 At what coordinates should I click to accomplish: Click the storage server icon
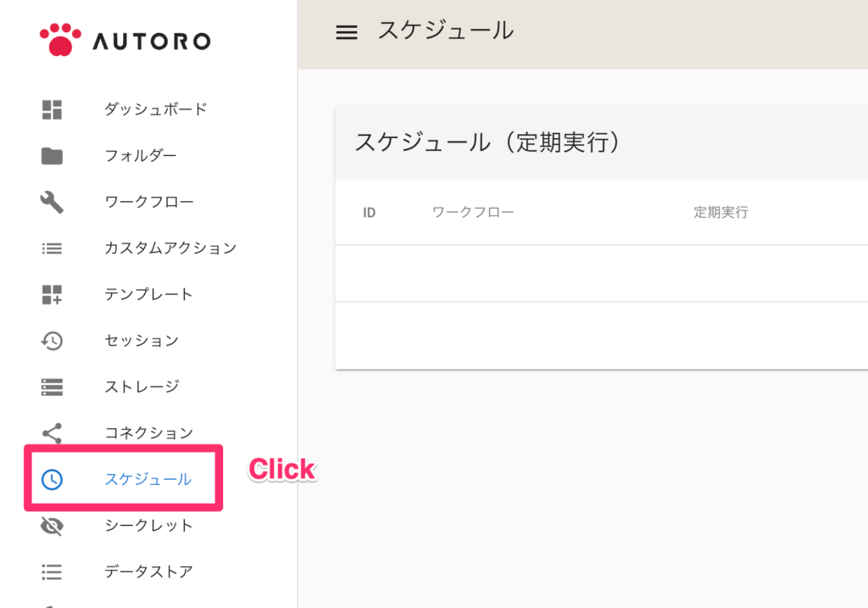pos(52,387)
